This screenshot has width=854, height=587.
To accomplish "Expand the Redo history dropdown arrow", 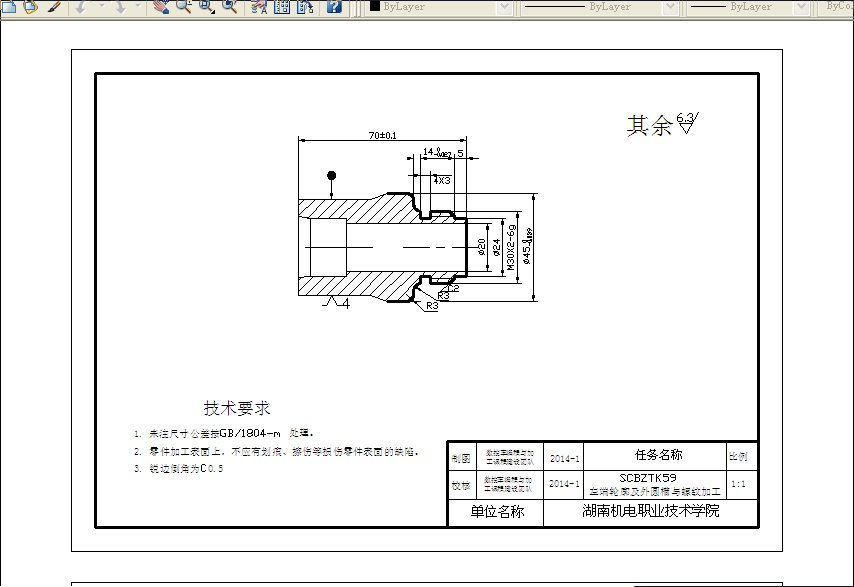I will pyautogui.click(x=139, y=7).
